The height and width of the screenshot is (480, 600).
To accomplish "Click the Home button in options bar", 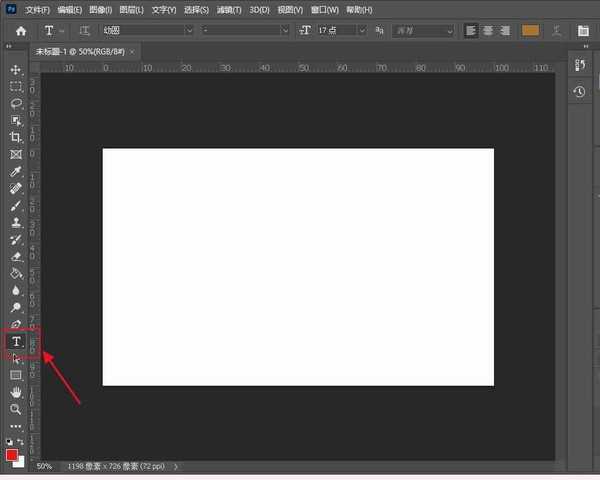I will tap(20, 31).
